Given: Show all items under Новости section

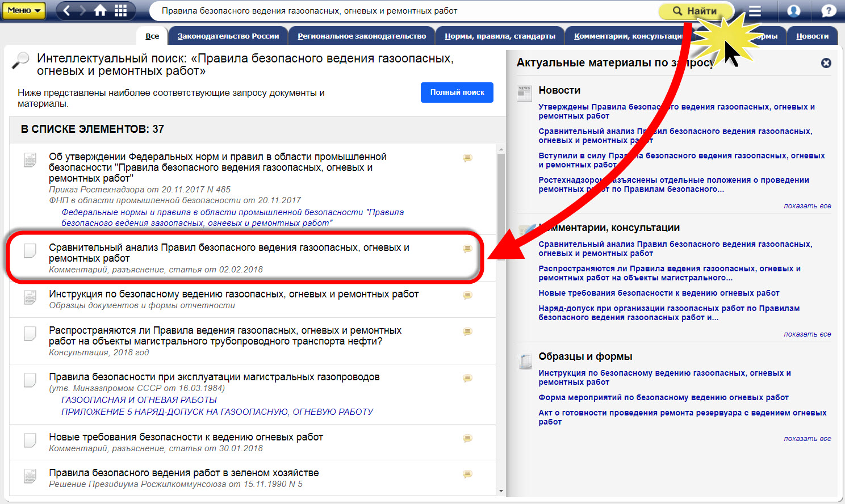Looking at the screenshot, I should [x=807, y=206].
